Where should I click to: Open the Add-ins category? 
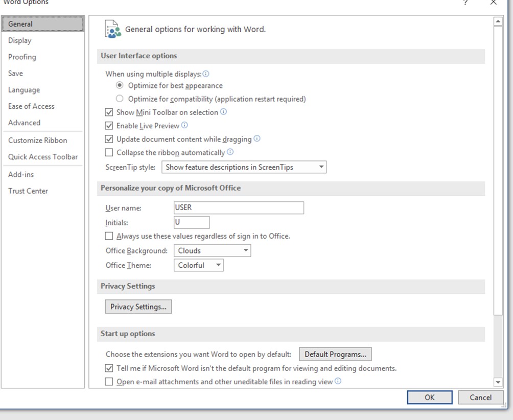coord(43,174)
